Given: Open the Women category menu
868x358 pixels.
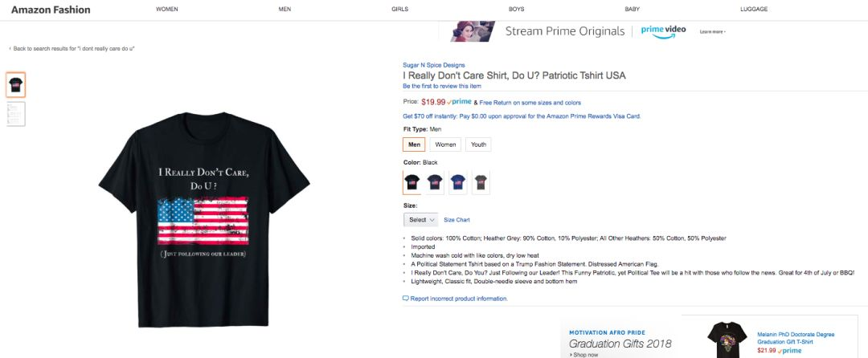Looking at the screenshot, I should pos(167,9).
